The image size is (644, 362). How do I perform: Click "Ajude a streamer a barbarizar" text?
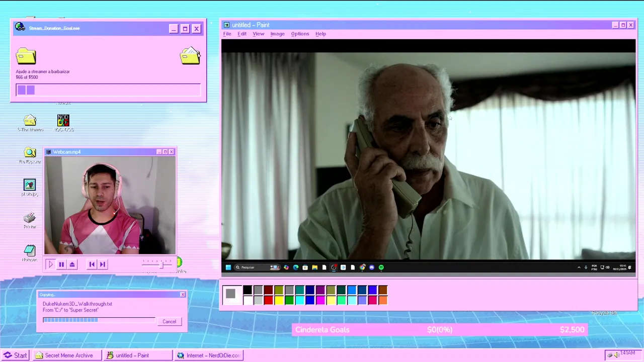(43, 71)
